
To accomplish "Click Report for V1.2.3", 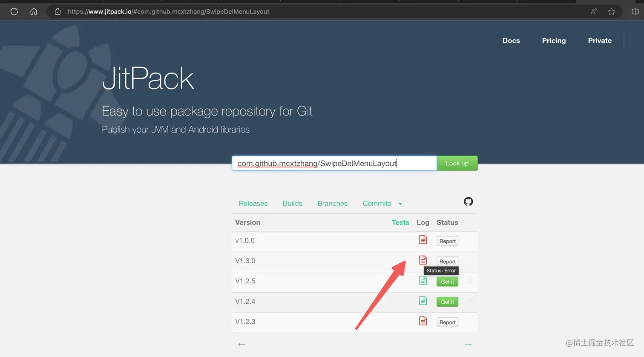I will (448, 322).
